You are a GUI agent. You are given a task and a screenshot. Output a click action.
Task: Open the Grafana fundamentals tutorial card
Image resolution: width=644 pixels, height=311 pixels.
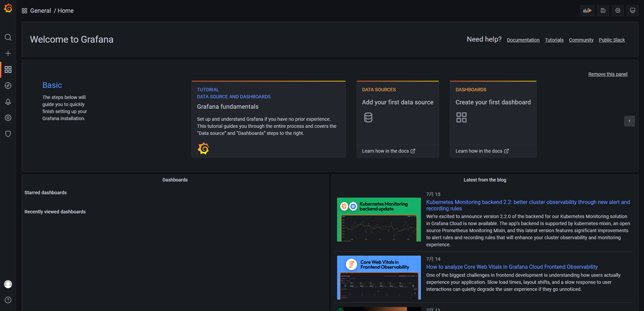269,119
